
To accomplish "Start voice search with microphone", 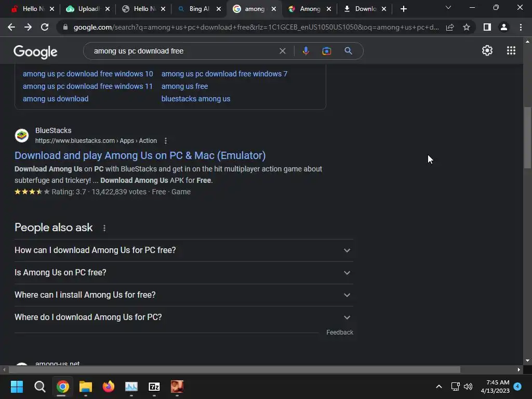I will (x=305, y=51).
